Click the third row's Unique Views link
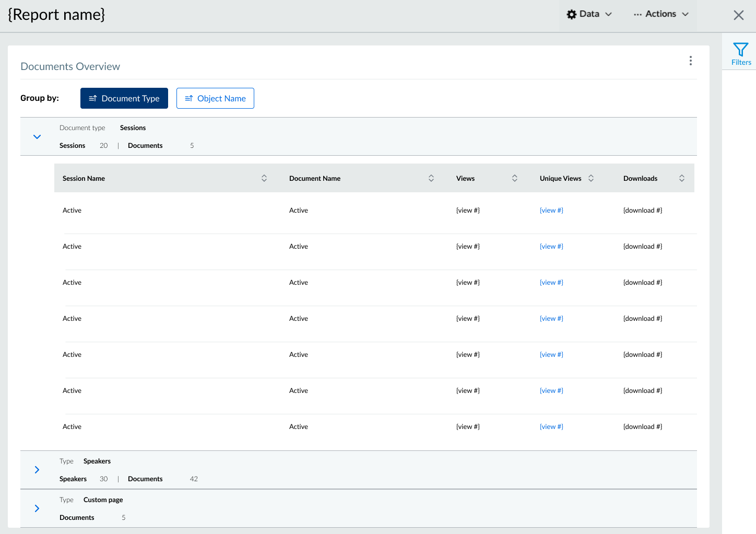 click(x=551, y=283)
